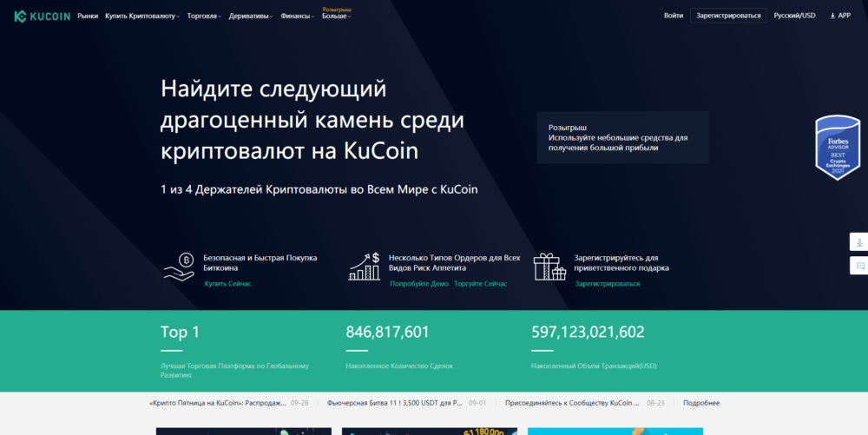Open the chat support icon on right edge

coord(859,266)
